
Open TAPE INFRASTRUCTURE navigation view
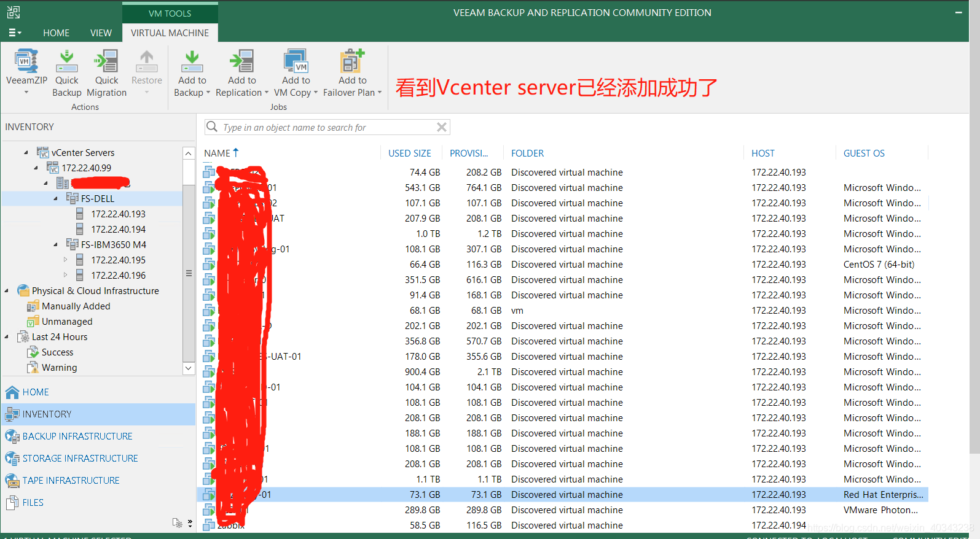pos(98,481)
